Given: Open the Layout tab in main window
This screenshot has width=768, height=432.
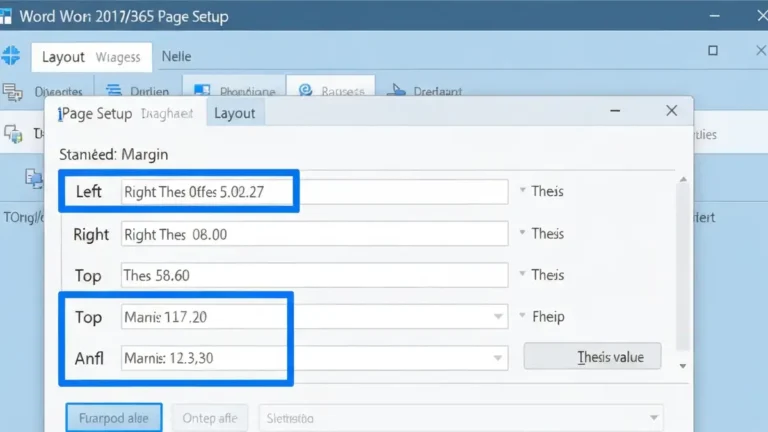Looking at the screenshot, I should 92,57.
